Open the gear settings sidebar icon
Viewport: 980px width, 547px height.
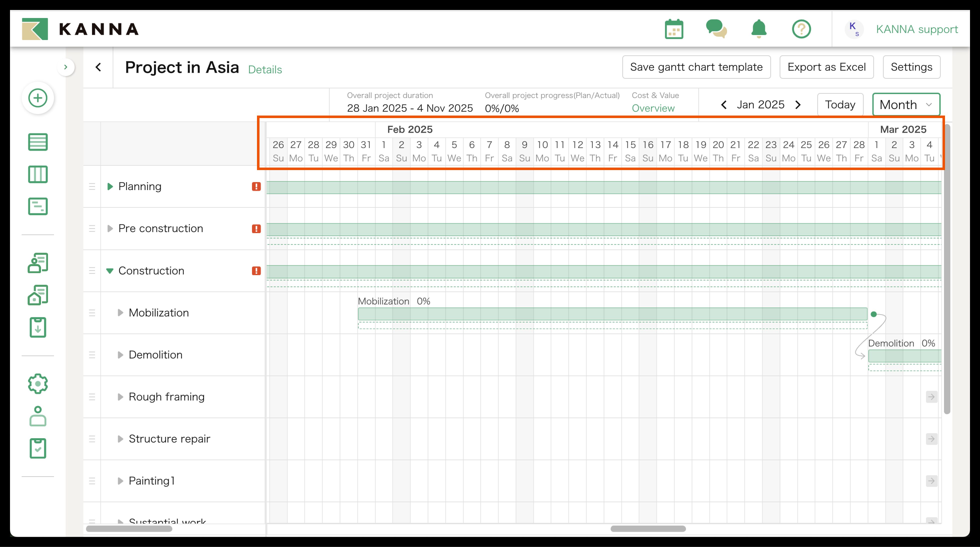(x=38, y=383)
